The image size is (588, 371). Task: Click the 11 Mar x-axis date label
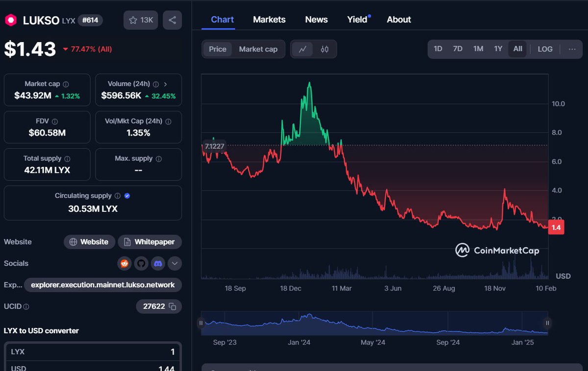tap(342, 288)
